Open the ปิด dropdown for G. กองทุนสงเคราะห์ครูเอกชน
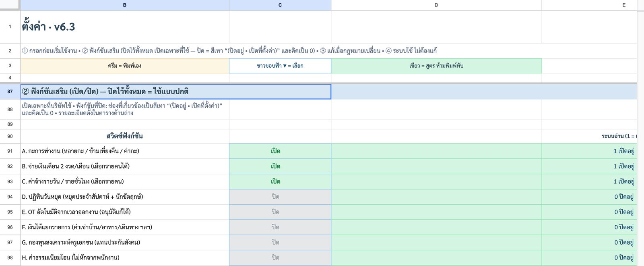 point(280,243)
